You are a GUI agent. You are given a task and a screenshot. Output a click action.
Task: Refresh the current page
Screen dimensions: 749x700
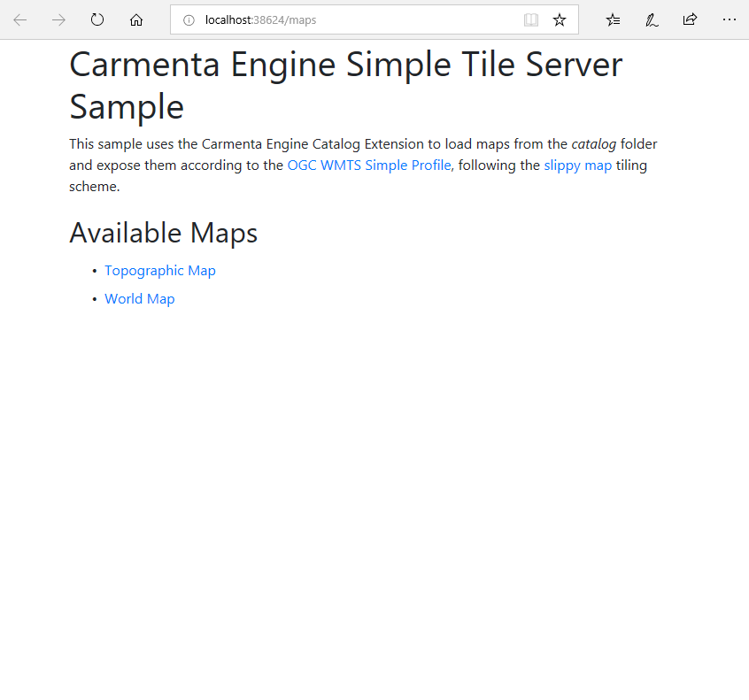click(97, 19)
